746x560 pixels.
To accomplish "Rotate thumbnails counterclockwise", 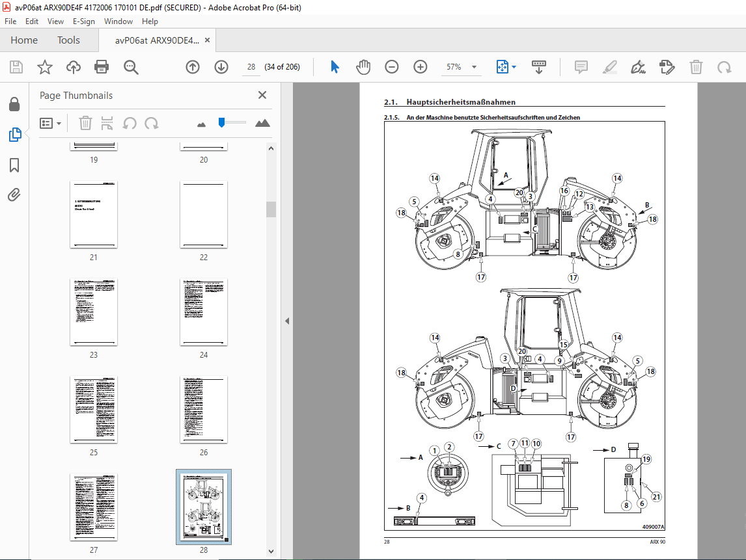I will (130, 124).
